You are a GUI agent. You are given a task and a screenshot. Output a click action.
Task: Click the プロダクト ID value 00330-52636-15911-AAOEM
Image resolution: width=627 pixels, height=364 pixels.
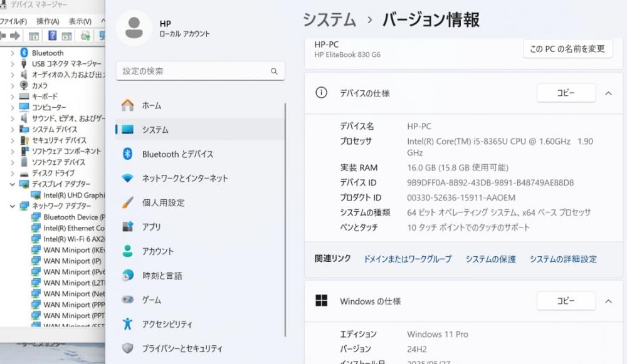461,197
